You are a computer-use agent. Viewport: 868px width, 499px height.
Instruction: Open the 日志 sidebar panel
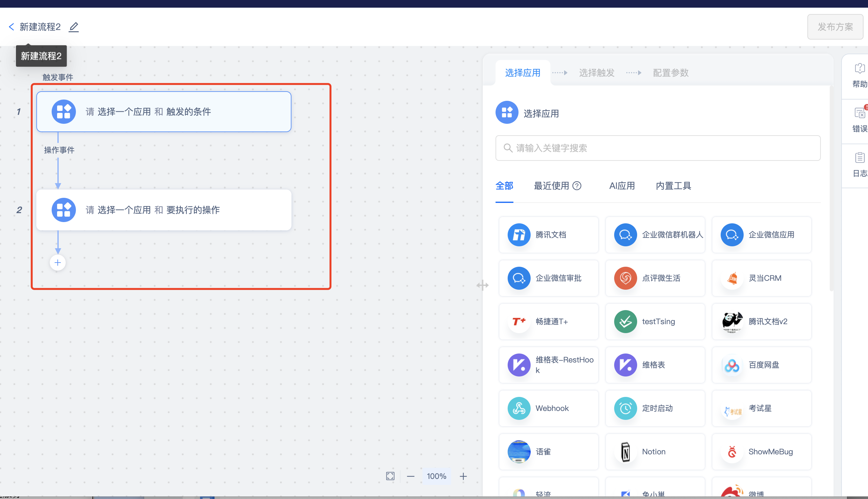859,165
